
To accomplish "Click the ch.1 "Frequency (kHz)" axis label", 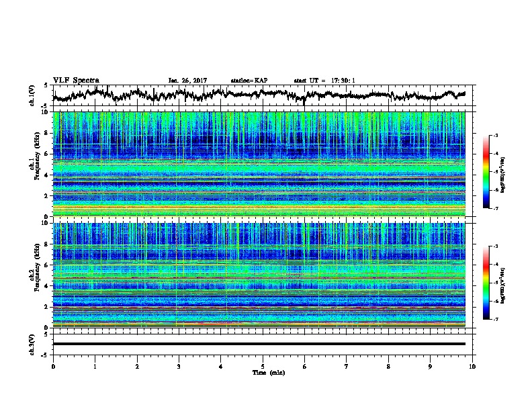I will (x=37, y=156).
